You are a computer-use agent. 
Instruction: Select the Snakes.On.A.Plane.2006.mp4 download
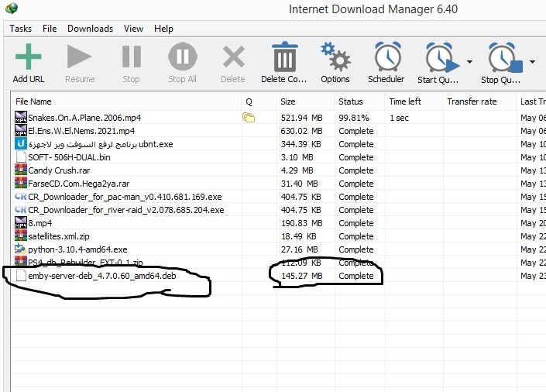click(84, 118)
